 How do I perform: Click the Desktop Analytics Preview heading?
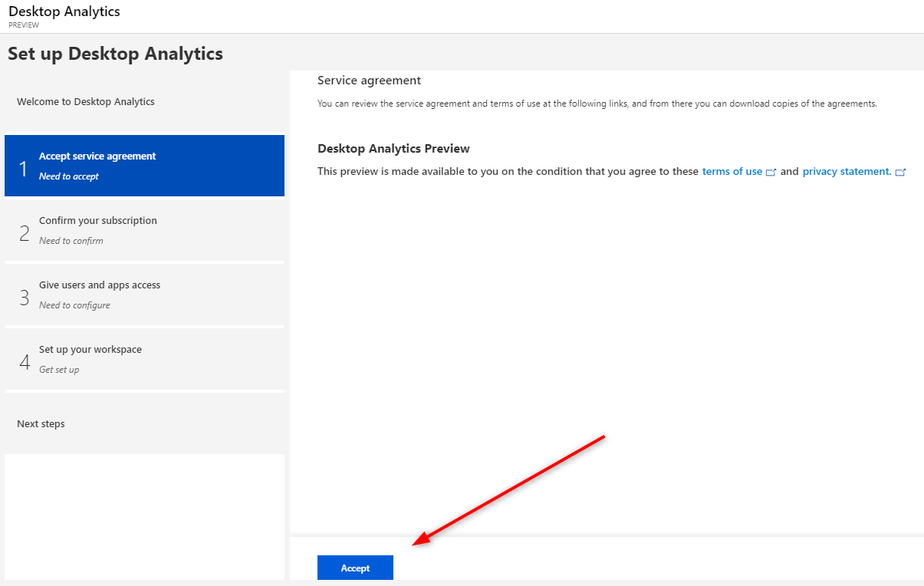coord(393,149)
